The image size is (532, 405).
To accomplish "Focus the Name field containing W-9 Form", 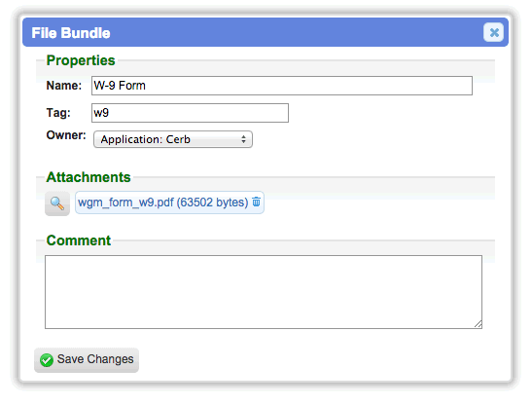I will coord(282,86).
